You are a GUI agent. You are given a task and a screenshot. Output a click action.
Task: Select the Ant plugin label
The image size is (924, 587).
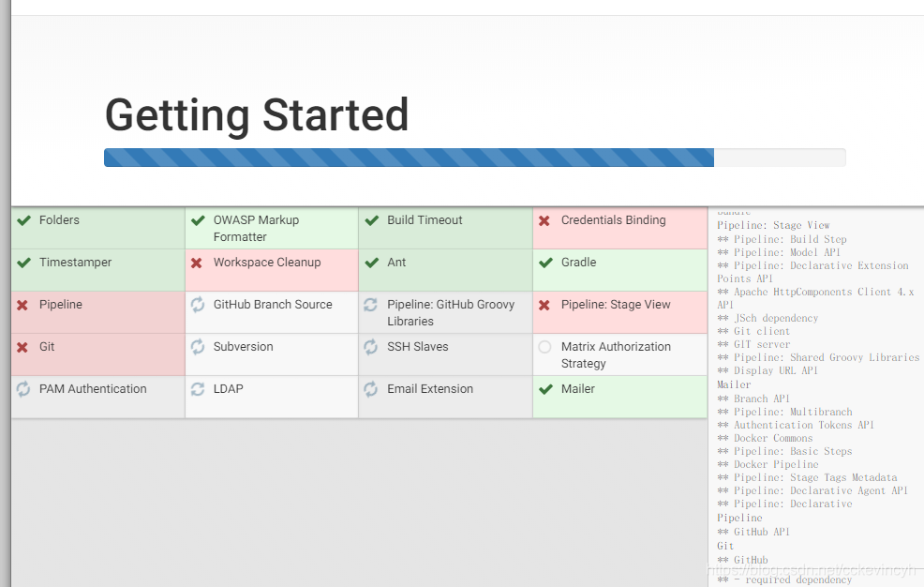[x=396, y=263]
